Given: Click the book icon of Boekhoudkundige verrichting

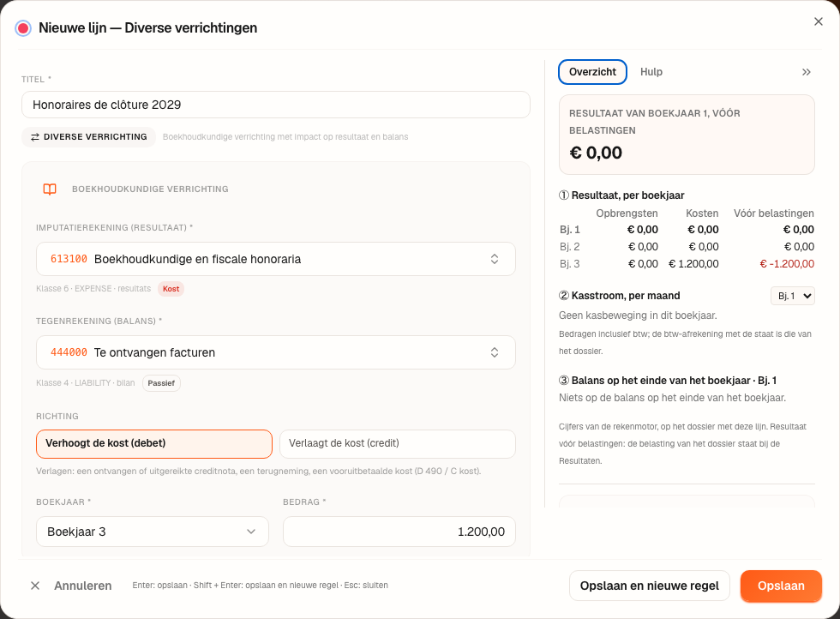Looking at the screenshot, I should click(x=50, y=189).
